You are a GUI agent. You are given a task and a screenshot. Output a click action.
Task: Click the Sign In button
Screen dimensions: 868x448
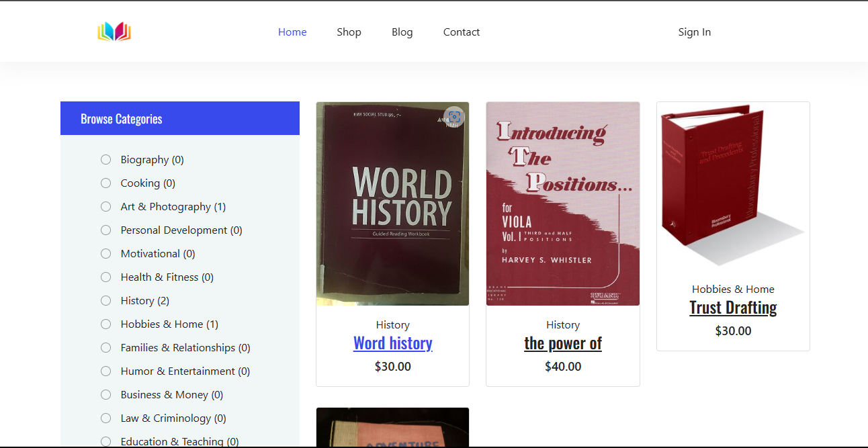click(x=694, y=32)
